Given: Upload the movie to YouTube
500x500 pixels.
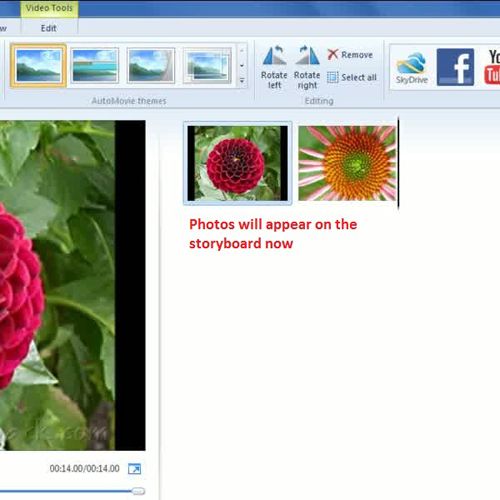Looking at the screenshot, I should click(492, 67).
